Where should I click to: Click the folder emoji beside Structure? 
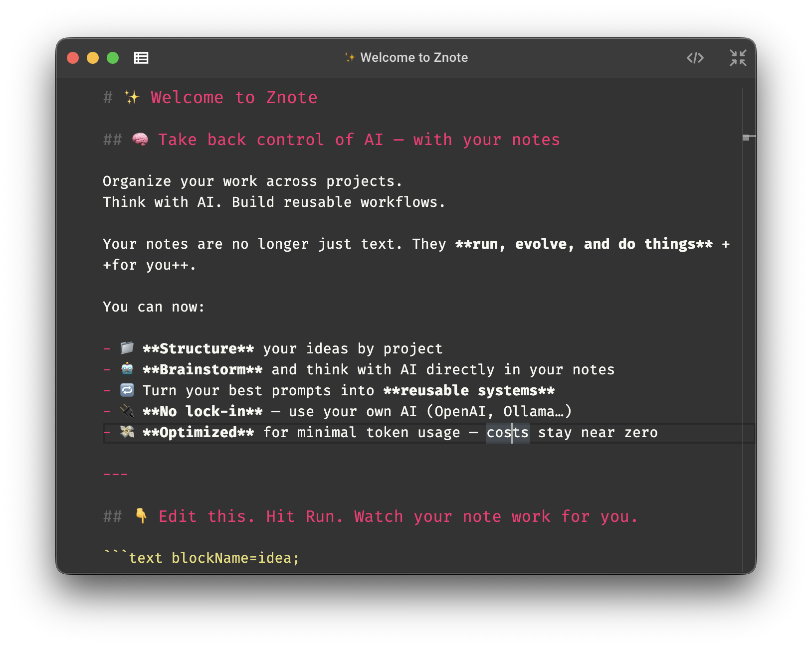(x=127, y=347)
